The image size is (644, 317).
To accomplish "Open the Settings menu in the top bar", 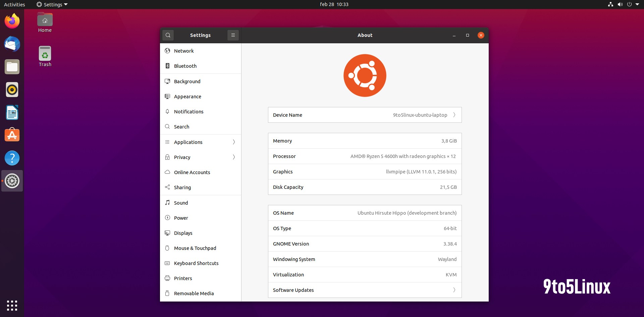I will [x=52, y=4].
